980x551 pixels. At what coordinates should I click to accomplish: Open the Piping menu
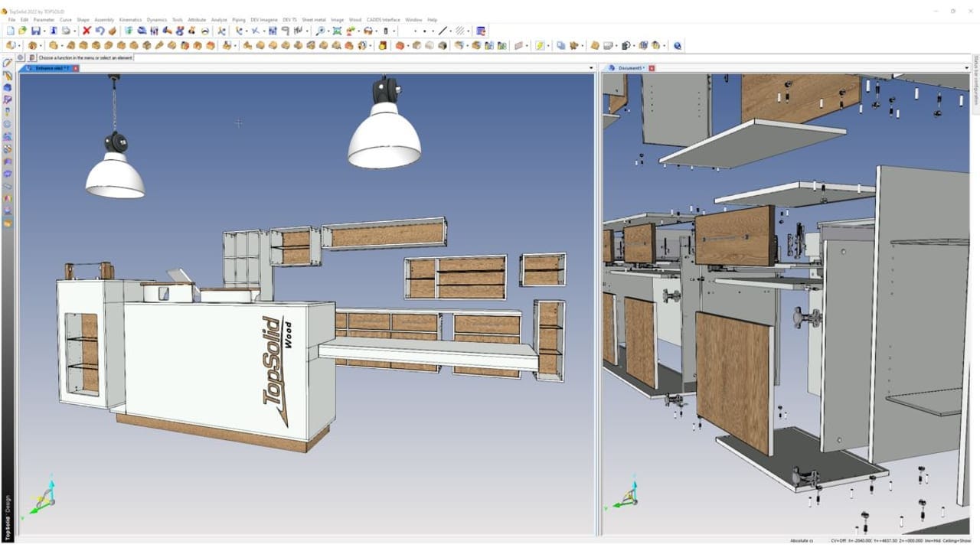[x=239, y=20]
